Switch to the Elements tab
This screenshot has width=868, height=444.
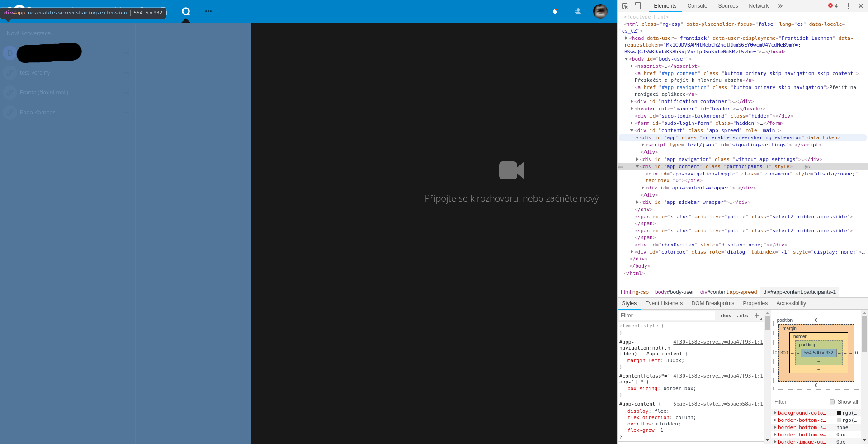[x=665, y=6]
